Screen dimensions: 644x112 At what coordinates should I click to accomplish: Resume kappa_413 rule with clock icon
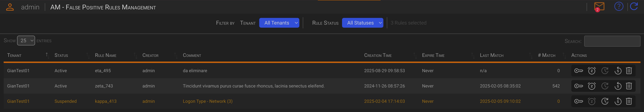click(605, 101)
